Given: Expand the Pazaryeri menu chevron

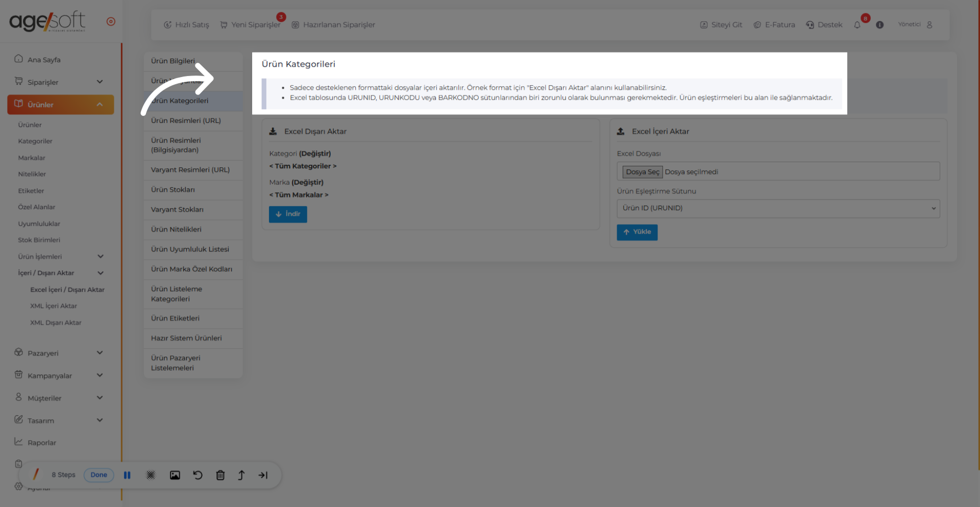Looking at the screenshot, I should click(x=100, y=352).
